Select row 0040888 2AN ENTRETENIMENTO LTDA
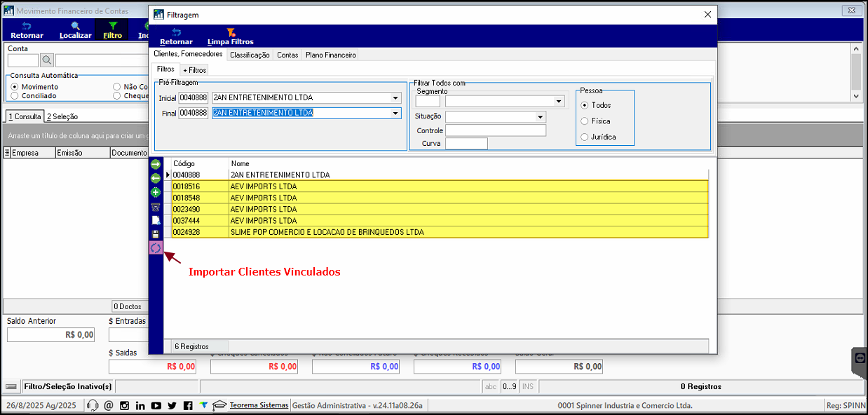 pos(440,175)
